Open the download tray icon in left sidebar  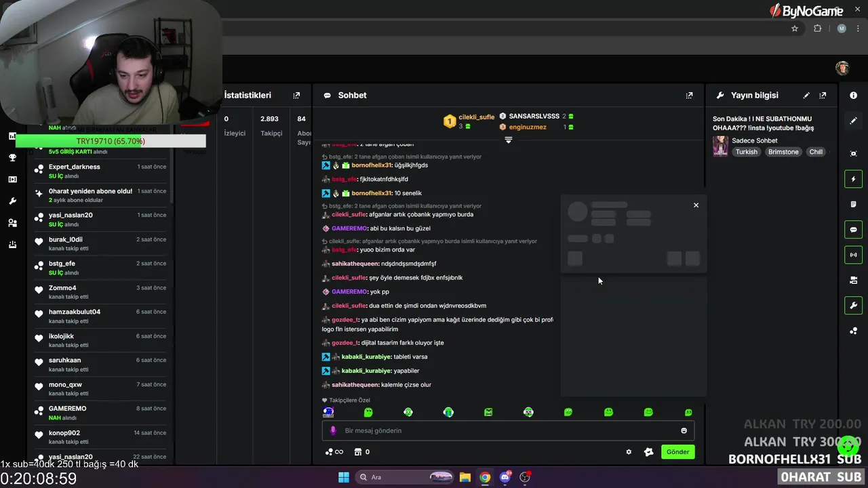(x=12, y=245)
